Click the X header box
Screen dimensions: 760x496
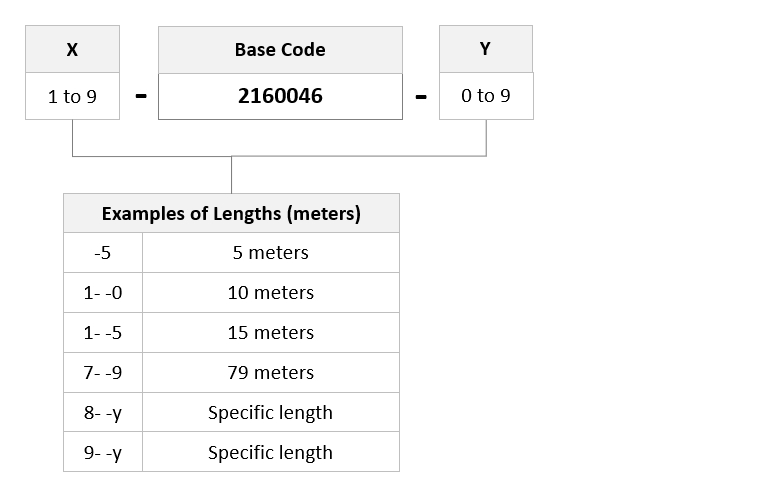pyautogui.click(x=72, y=49)
